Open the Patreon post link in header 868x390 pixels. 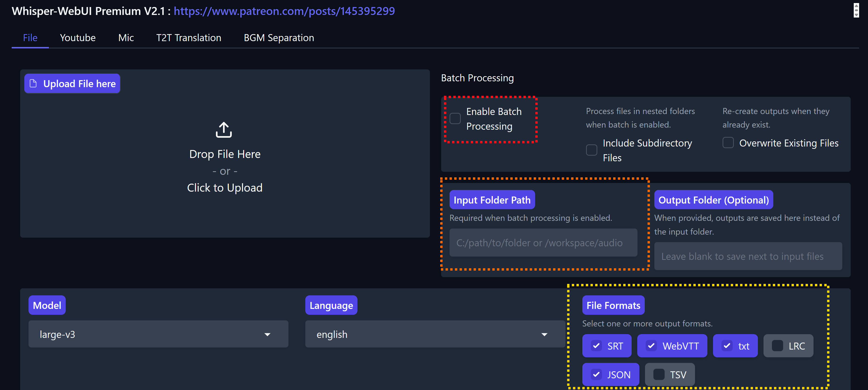coord(284,11)
